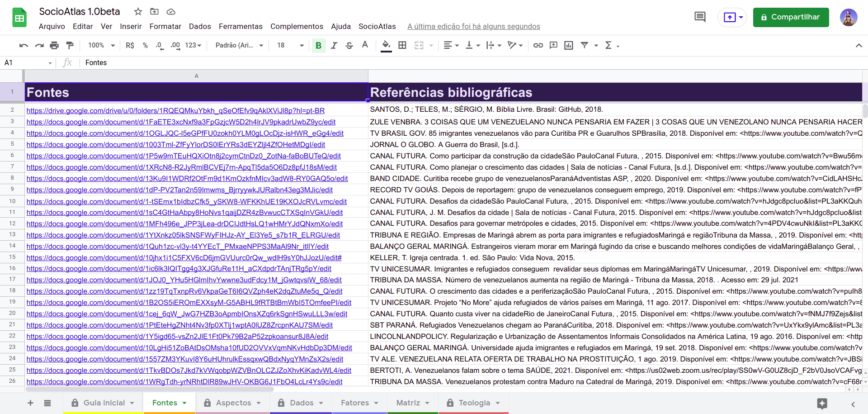Open the horizontal align dropdown
Viewport: 868px width, 414px height.
(451, 45)
